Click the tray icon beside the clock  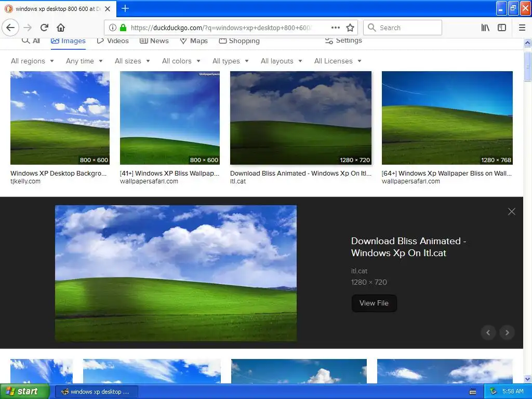(494, 392)
